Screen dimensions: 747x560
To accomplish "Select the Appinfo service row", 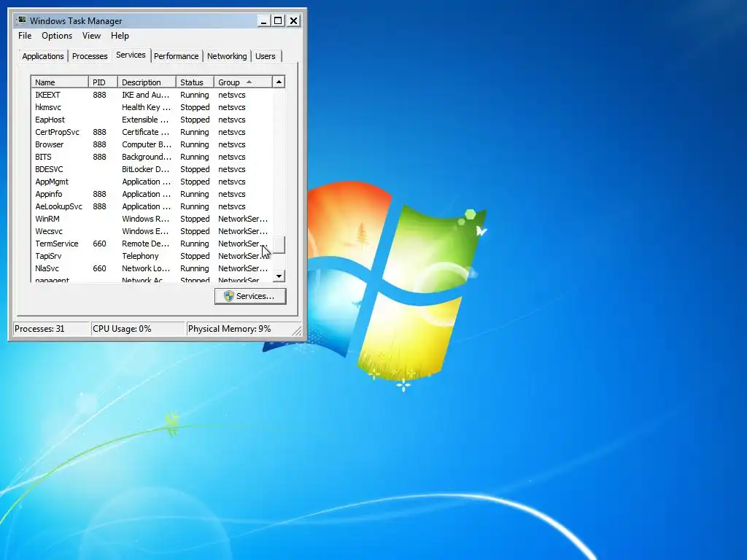I will click(x=152, y=194).
